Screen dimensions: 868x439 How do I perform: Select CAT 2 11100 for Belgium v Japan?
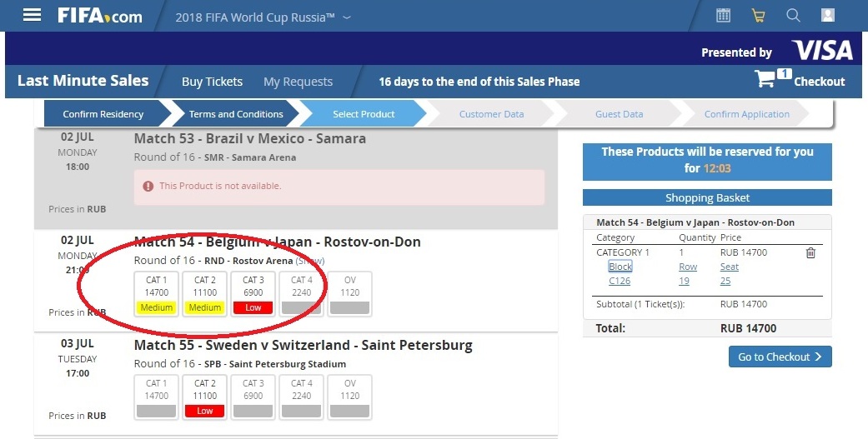(205, 293)
